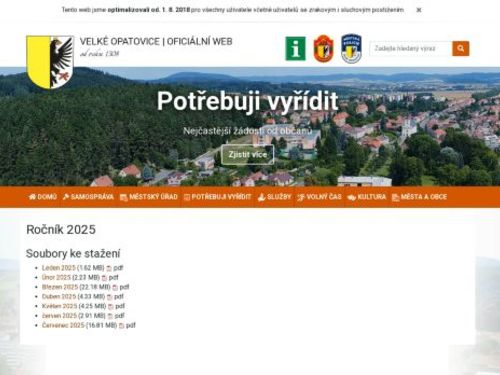This screenshot has height=375, width=500.
Task: Click the Potřebuji vyřídit banner heading
Action: 248,101
